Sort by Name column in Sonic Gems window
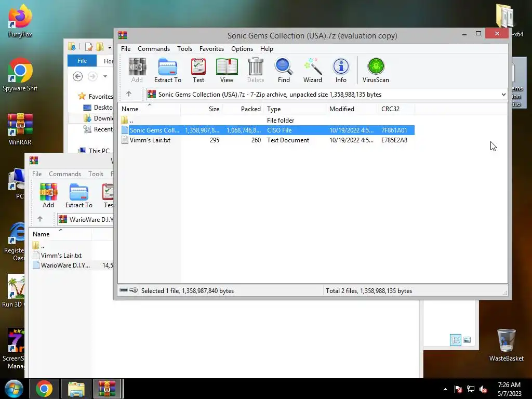This screenshot has width=532, height=399. click(x=149, y=109)
